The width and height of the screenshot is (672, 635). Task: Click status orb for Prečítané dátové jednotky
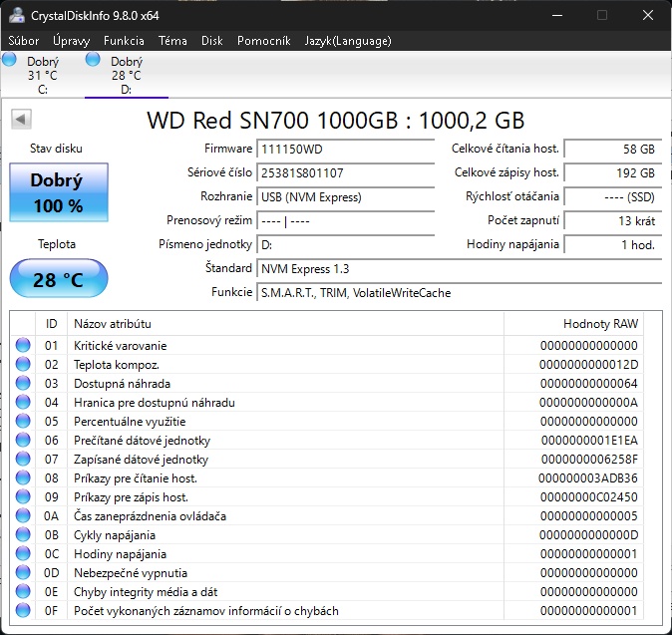(x=23, y=440)
